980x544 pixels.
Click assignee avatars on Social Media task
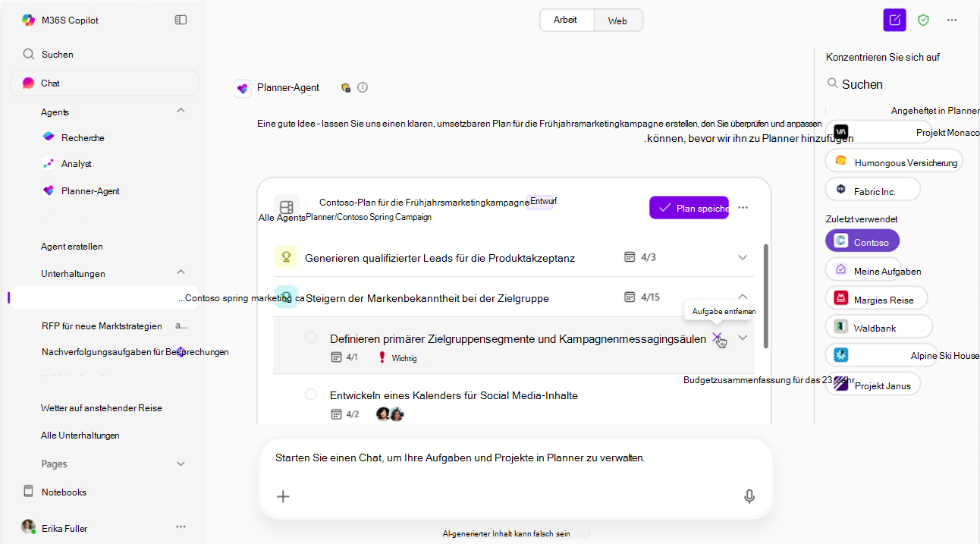click(x=390, y=414)
